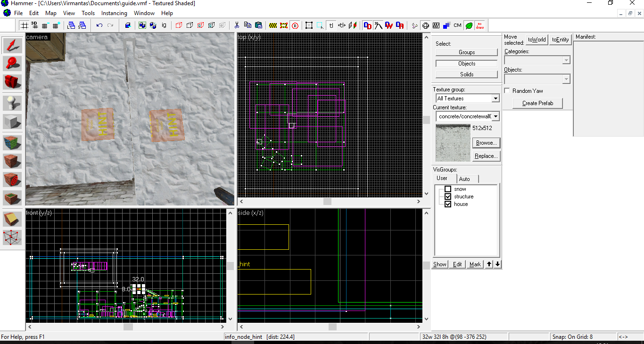Uncheck the structure VisGroup
This screenshot has height=344, width=644.
pyautogui.click(x=448, y=197)
